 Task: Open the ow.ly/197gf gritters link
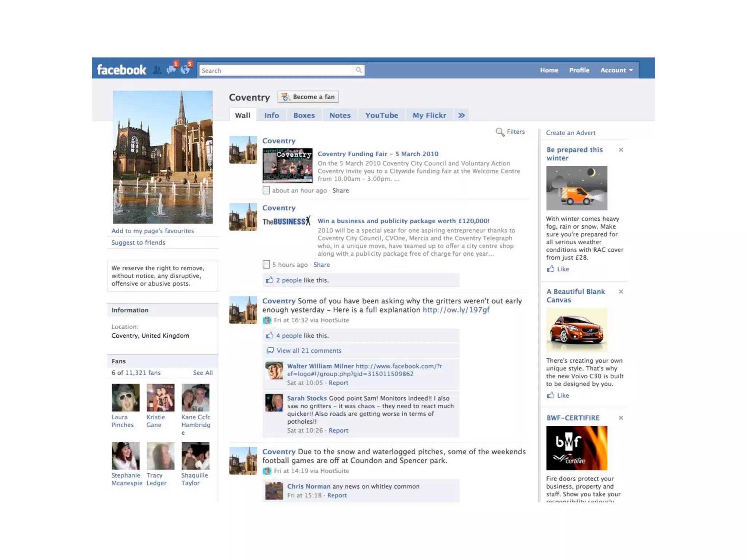pos(456,310)
